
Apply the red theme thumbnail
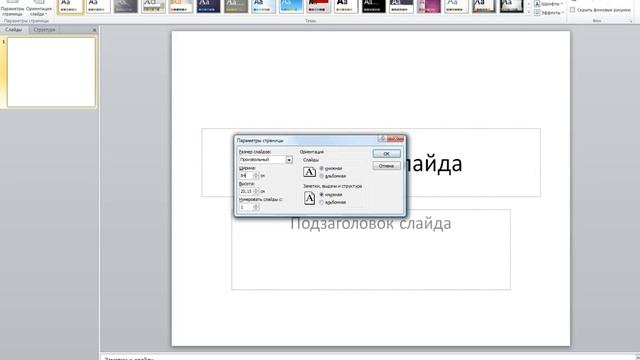point(318,7)
